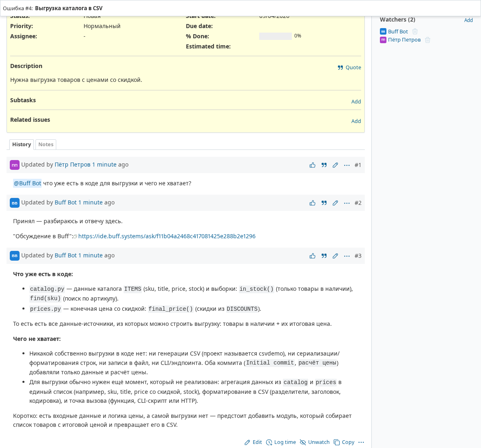This screenshot has height=448, width=481.
Task: Quote comment #2 by Buff Bot
Action: (324, 203)
